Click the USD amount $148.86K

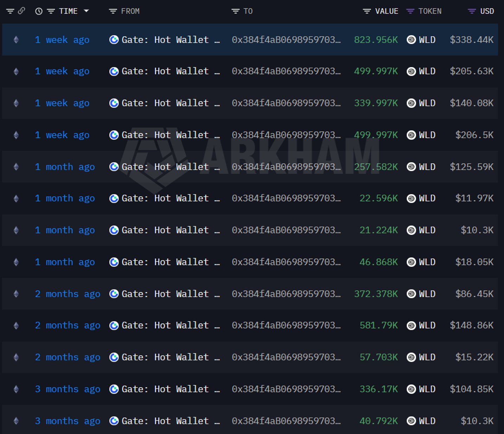[472, 326]
